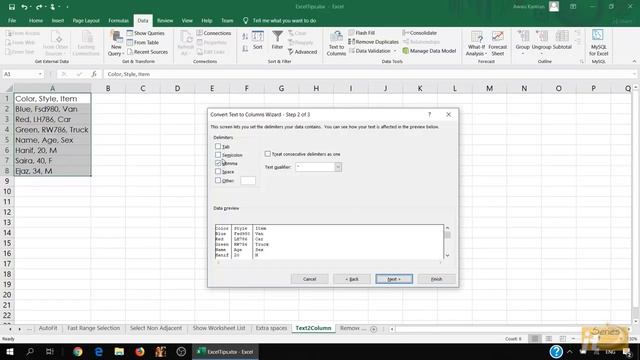Viewport: 640px width, 360px height.
Task: Open the Show Worksheet List sheet tab
Action: [x=219, y=328]
